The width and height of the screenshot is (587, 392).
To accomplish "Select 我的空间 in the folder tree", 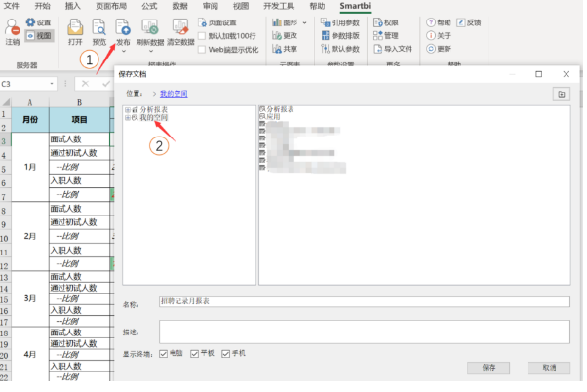I will click(154, 118).
